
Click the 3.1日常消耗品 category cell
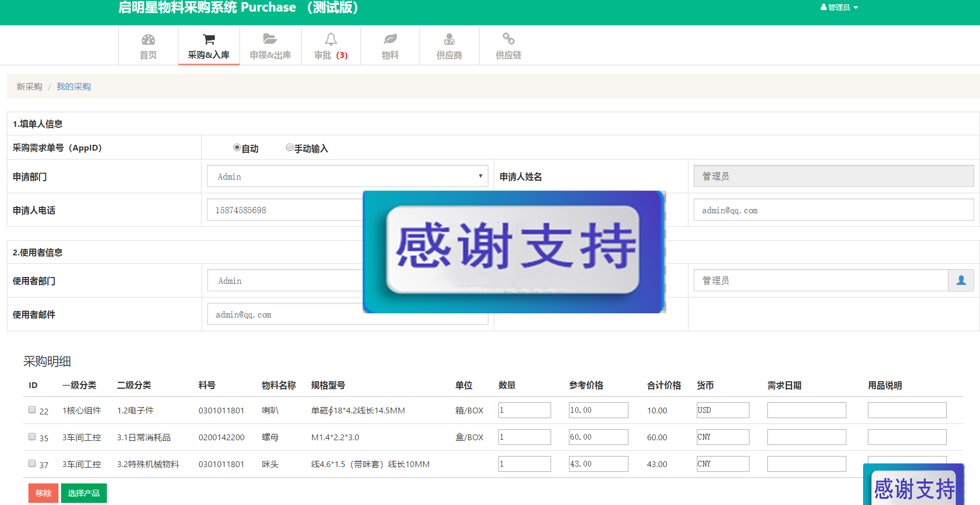coord(144,438)
